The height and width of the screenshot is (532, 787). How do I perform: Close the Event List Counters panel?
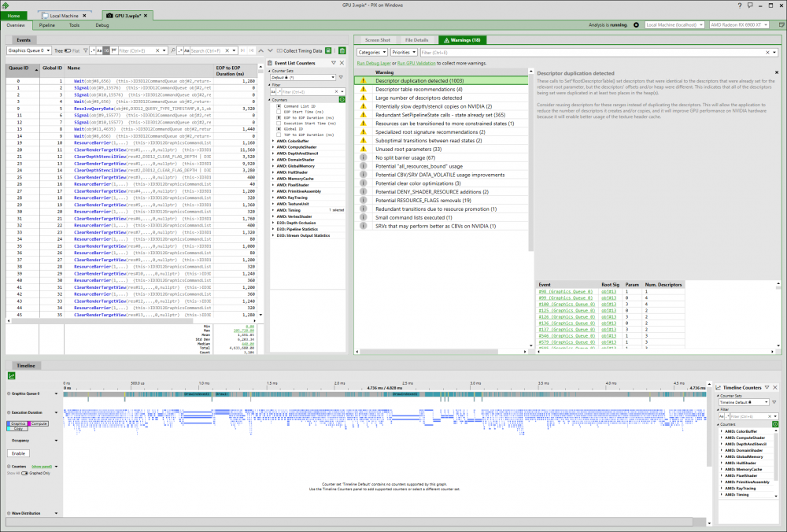(x=342, y=62)
